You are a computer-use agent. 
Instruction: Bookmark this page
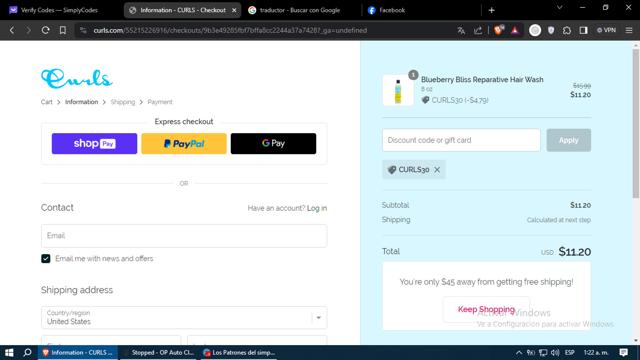62,30
